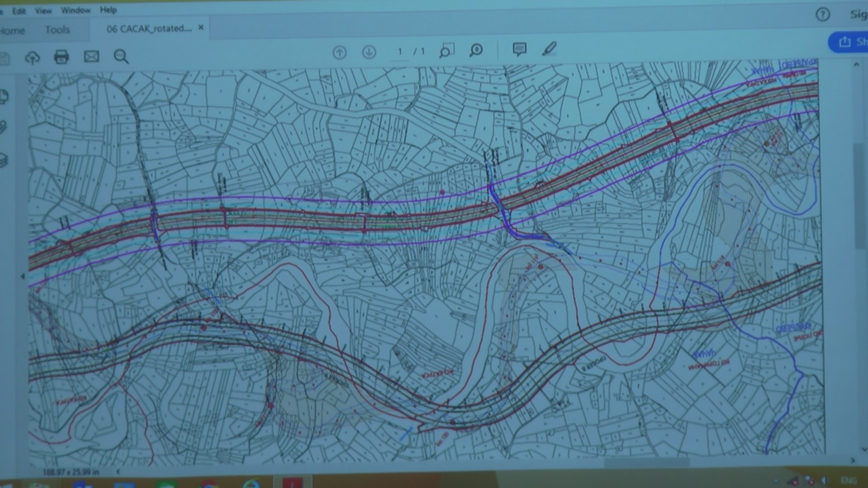
Task: Open the Edit menu
Action: click(19, 11)
